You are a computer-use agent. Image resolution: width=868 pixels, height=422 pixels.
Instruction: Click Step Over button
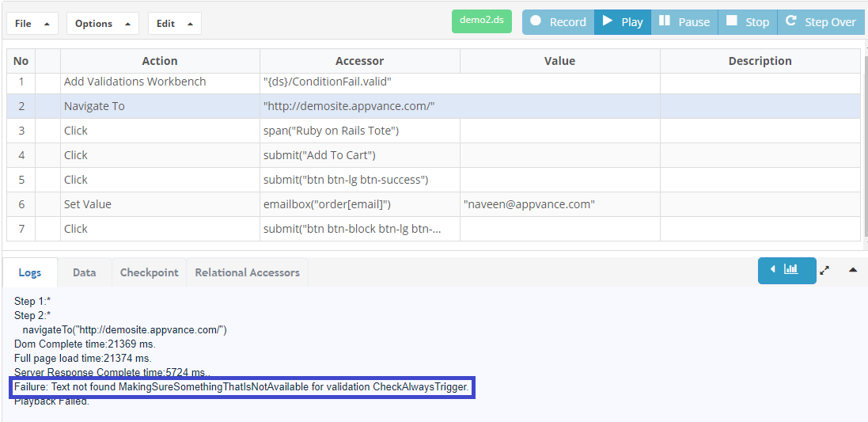point(821,22)
